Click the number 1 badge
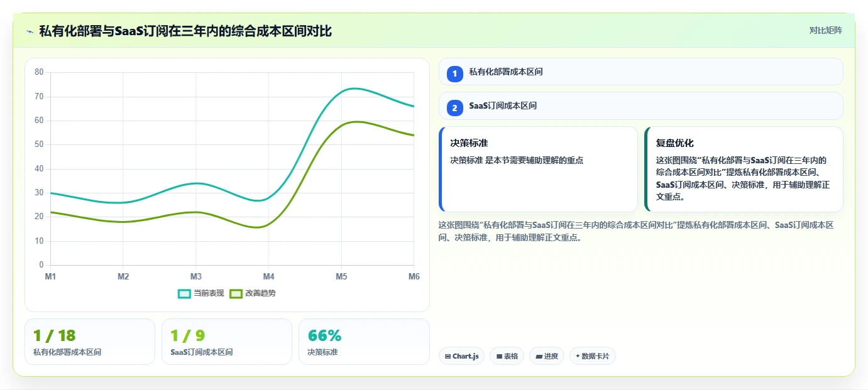Image resolution: width=868 pixels, height=390 pixels. (x=454, y=73)
